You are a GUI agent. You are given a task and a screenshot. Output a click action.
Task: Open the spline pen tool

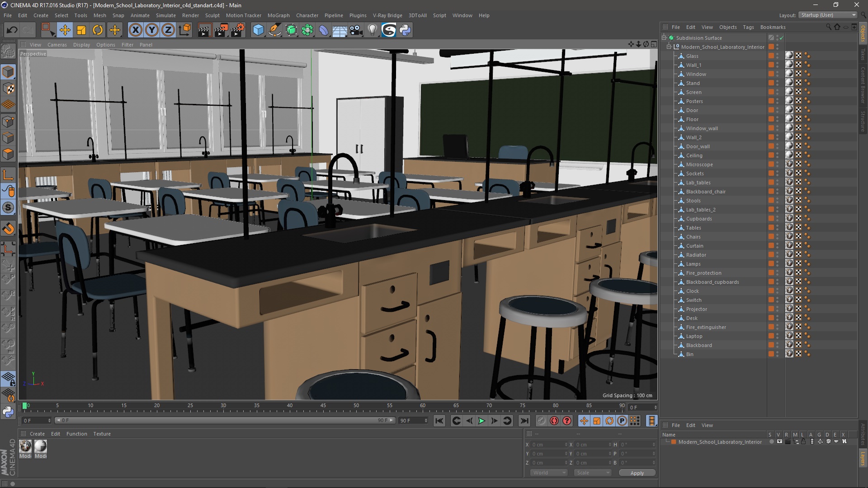[x=274, y=30]
